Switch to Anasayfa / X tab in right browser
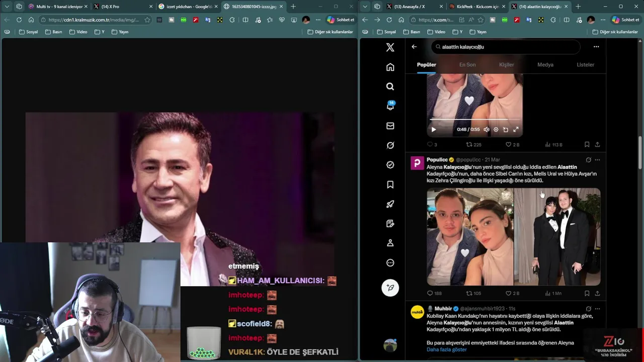This screenshot has height=362, width=644. click(414, 7)
